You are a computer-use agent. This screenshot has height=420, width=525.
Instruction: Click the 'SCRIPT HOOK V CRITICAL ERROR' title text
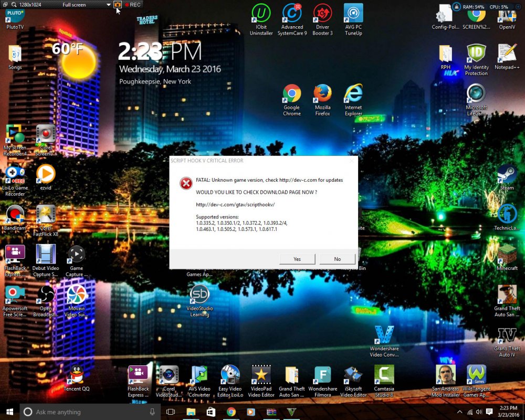pos(207,161)
